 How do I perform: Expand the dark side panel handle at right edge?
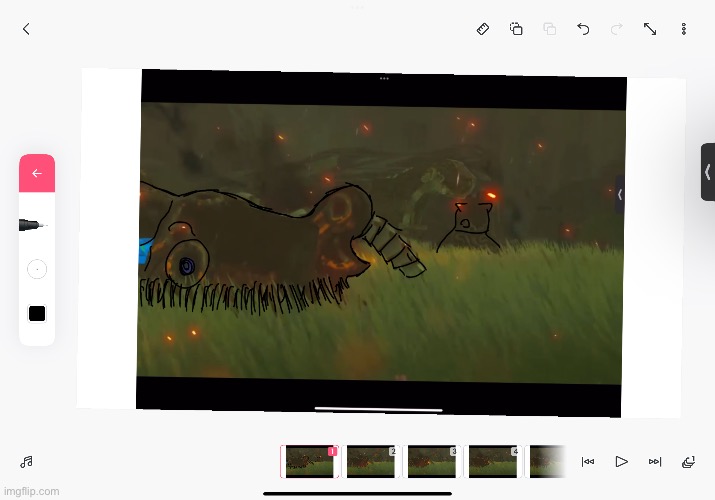click(708, 172)
